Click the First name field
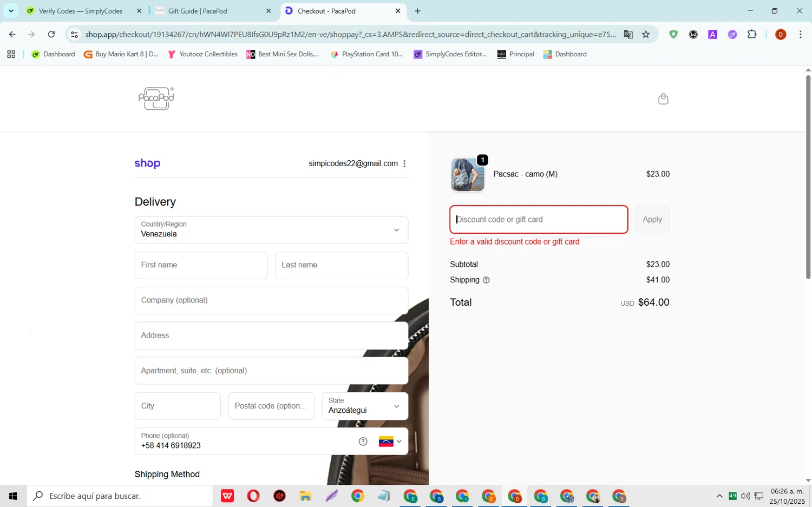Viewport: 812px width, 507px height. (x=201, y=265)
